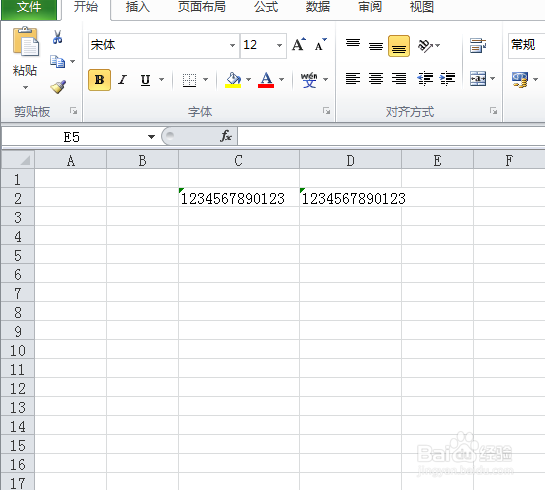Switch to 插入 Insert tab
545x490 pixels.
137,7
